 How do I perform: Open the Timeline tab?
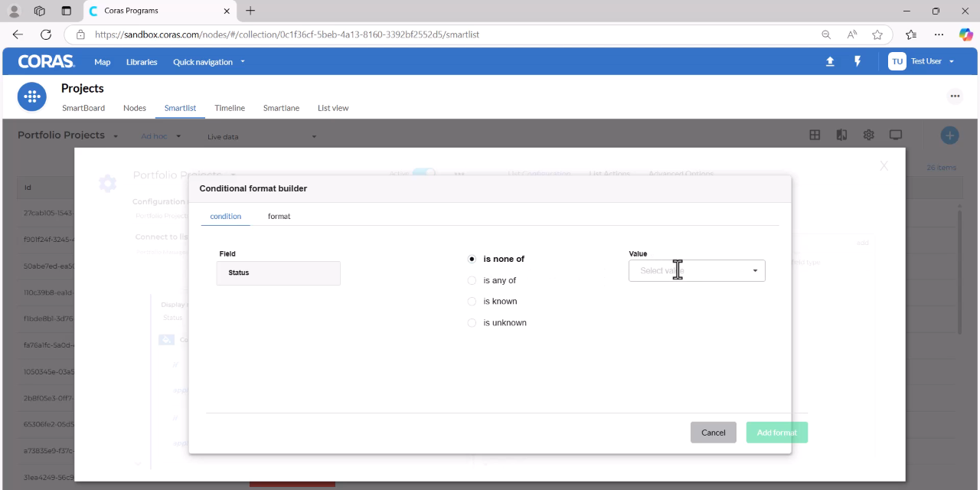pyautogui.click(x=230, y=108)
